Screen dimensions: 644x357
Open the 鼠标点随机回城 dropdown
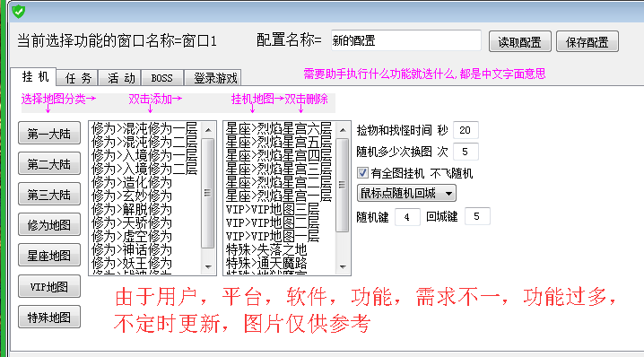(406, 193)
